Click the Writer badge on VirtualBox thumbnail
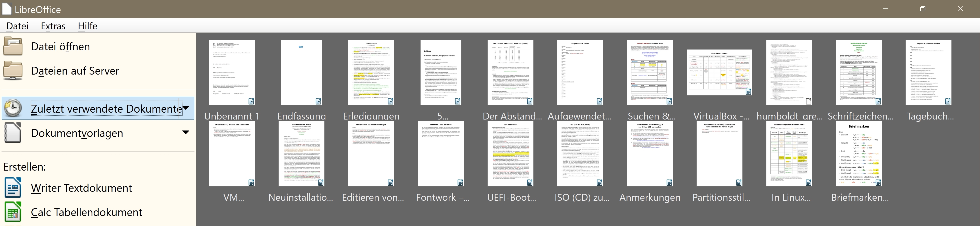 click(748, 92)
